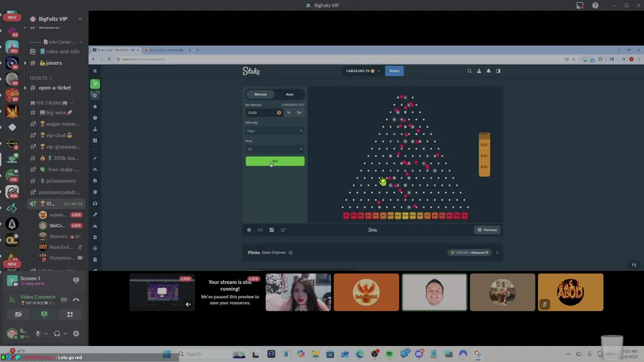Viewport: 644px width, 362px height.
Task: Favorite the Plinko game star
Action: click(290, 252)
